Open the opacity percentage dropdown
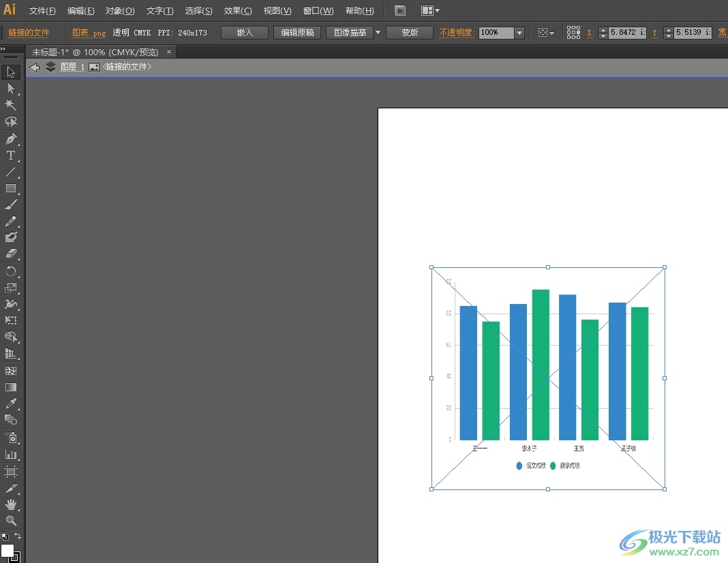This screenshot has height=563, width=728. (x=519, y=33)
